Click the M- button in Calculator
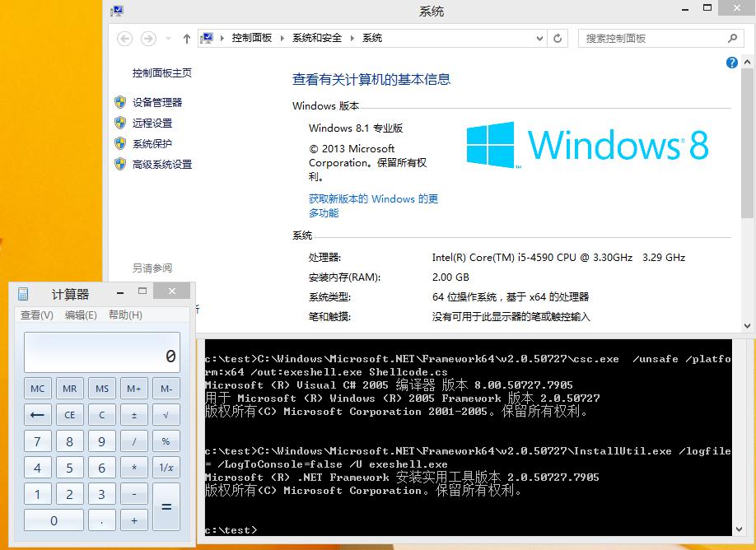 tap(166, 389)
